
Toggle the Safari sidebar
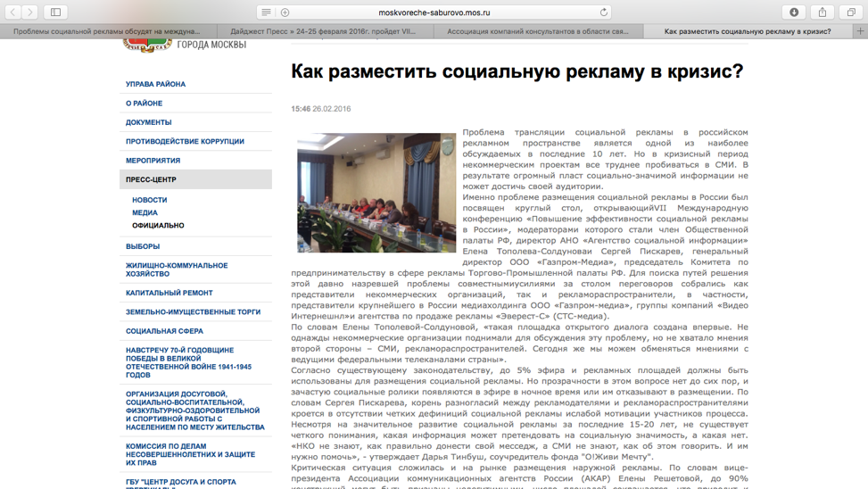56,12
